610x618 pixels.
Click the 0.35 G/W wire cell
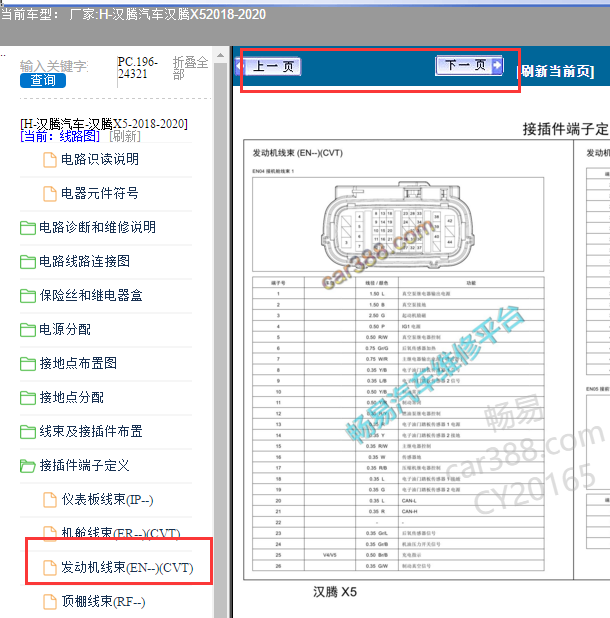click(x=377, y=566)
